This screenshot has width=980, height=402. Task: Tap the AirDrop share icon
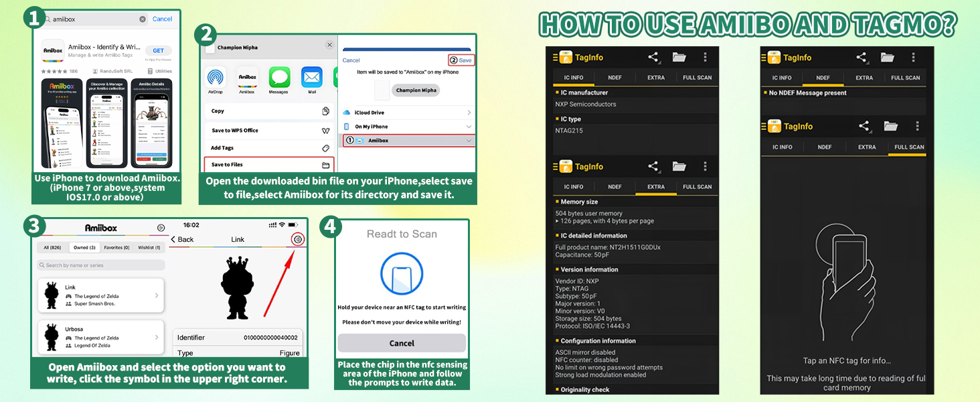216,77
